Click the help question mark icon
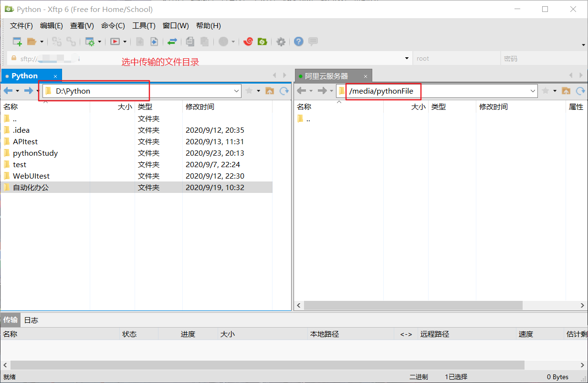The image size is (588, 383). click(298, 42)
